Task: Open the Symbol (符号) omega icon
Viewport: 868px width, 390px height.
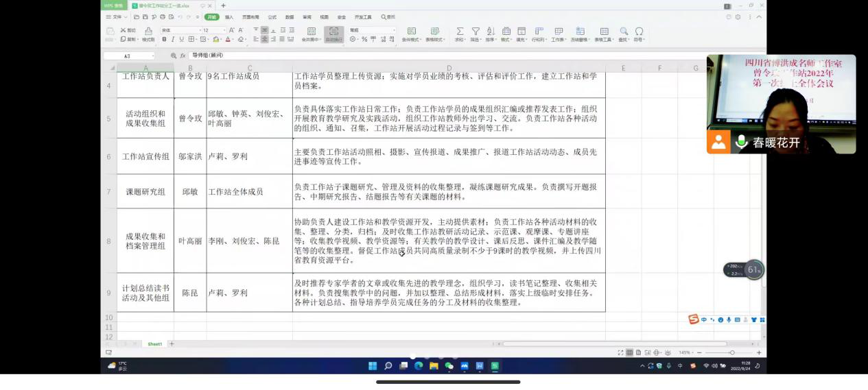Action: [x=639, y=32]
